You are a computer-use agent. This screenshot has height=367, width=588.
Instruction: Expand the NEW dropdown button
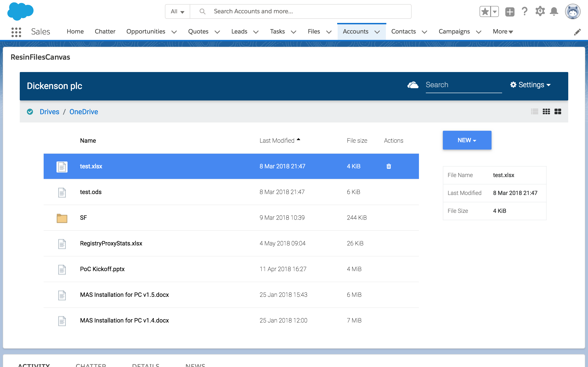pos(467,140)
